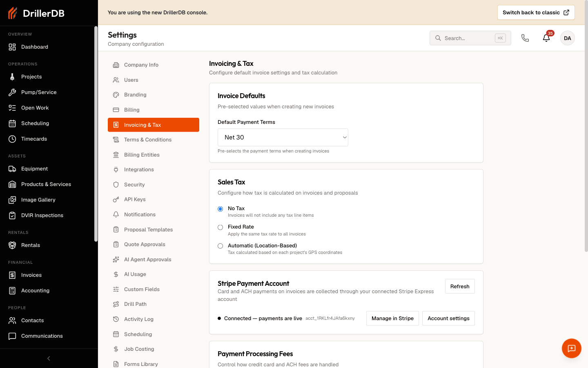
Task: Open the Default Payment Terms dropdown
Action: 283,137
